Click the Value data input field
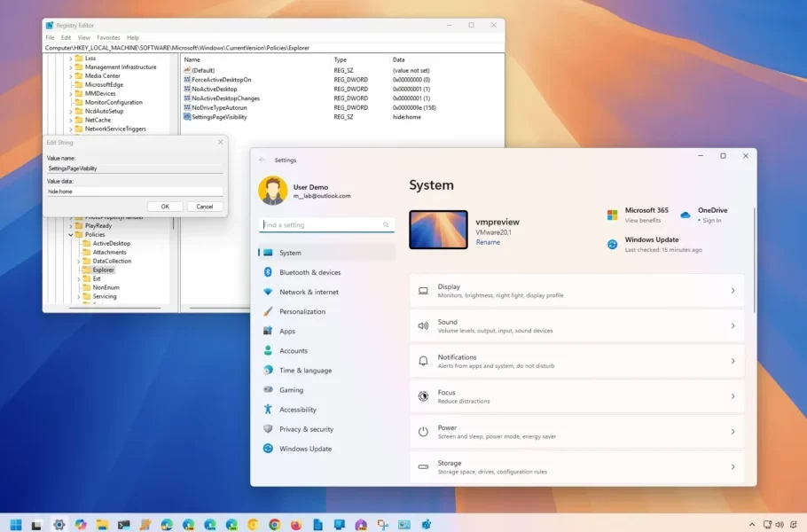 click(x=135, y=191)
